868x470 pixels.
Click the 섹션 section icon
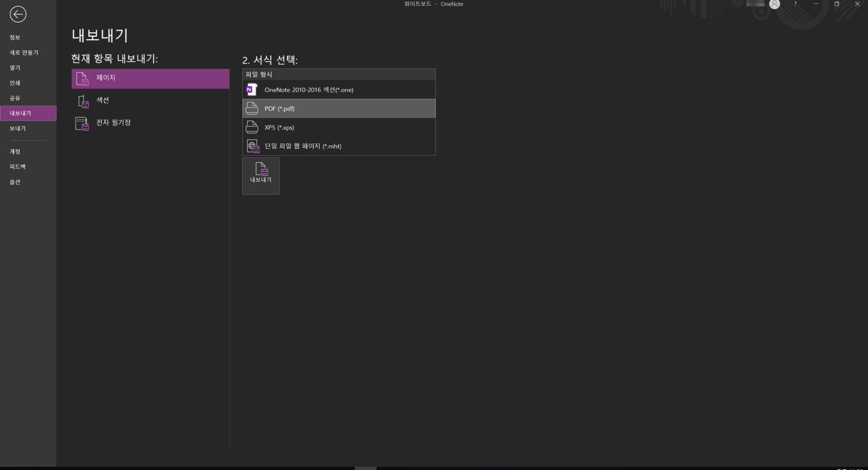(83, 101)
